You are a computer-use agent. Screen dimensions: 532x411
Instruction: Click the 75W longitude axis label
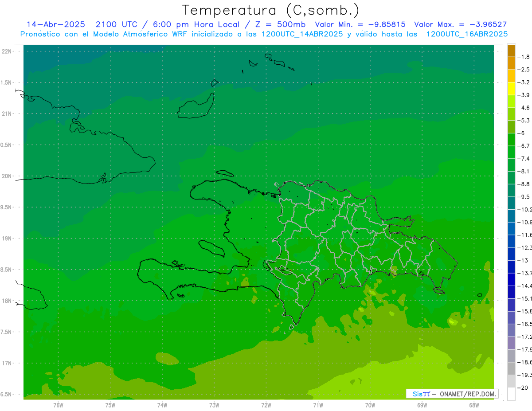click(x=110, y=405)
